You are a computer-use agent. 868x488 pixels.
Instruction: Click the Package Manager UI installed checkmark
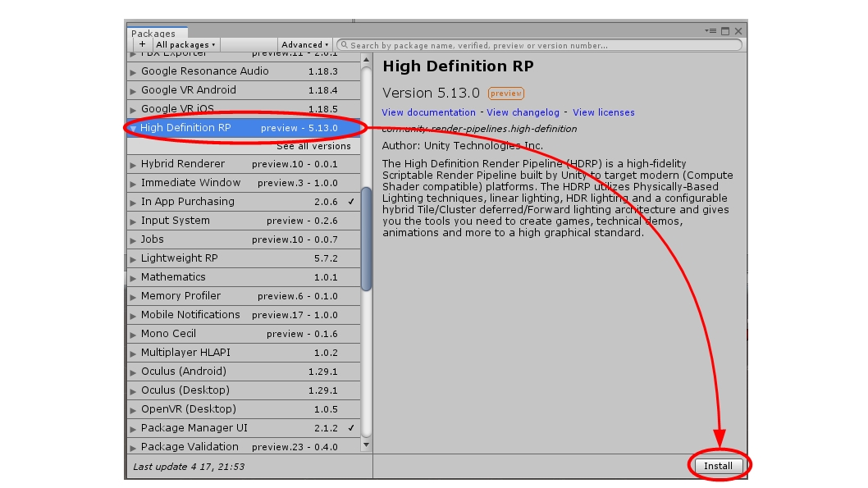351,427
